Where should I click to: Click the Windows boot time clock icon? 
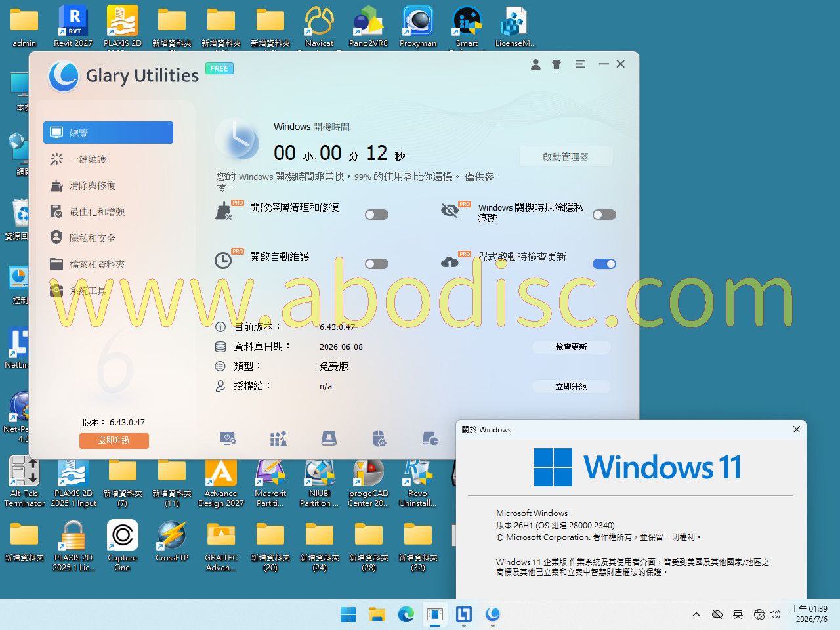[x=237, y=138]
